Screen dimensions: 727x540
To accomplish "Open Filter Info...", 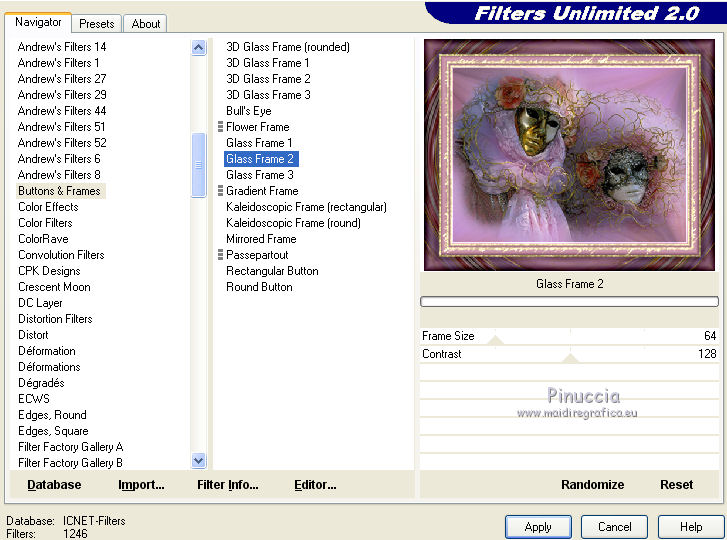I will (228, 485).
